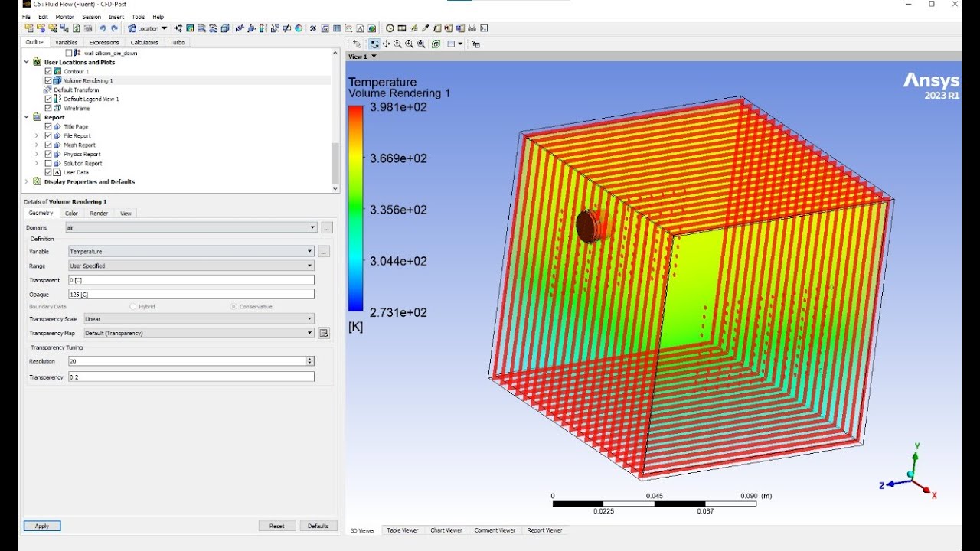Activate the select-mode cursor tool in the viewer

357,44
